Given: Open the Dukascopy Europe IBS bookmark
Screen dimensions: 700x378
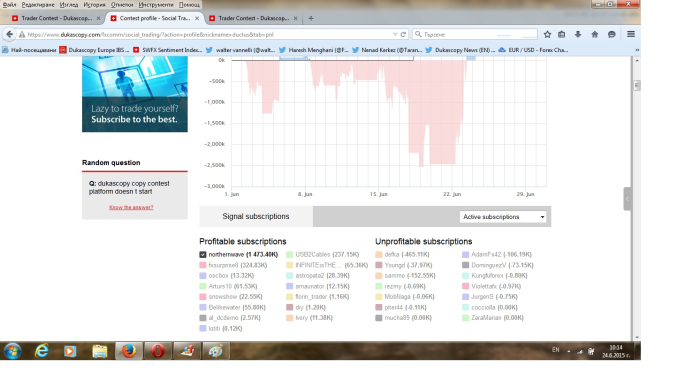Looking at the screenshot, I should pyautogui.click(x=94, y=50).
